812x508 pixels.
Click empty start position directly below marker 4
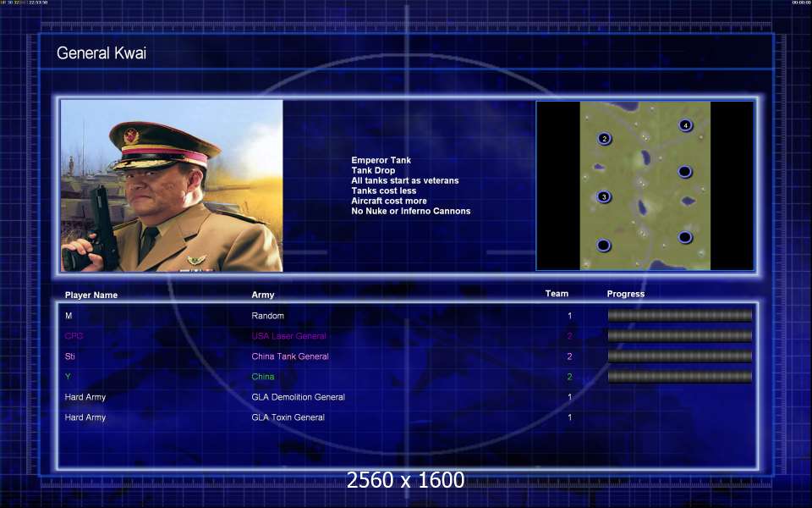click(684, 171)
